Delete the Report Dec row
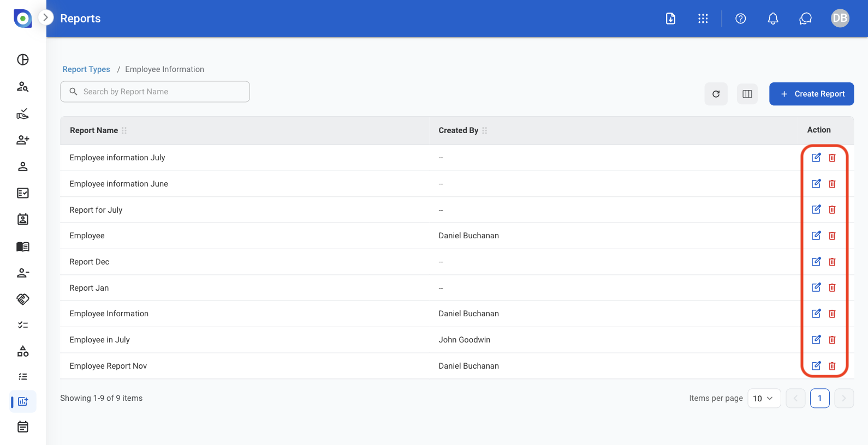 pos(833,262)
